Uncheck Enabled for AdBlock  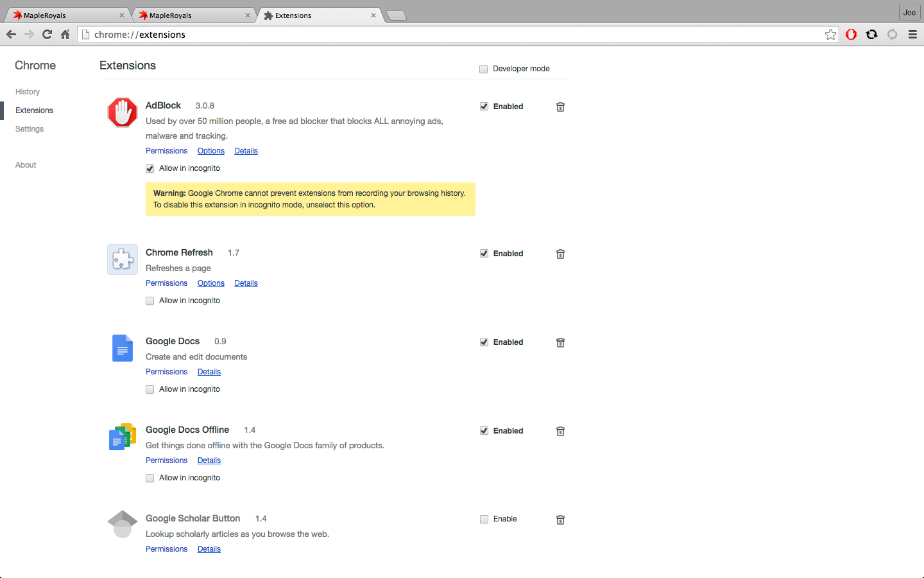coord(484,107)
